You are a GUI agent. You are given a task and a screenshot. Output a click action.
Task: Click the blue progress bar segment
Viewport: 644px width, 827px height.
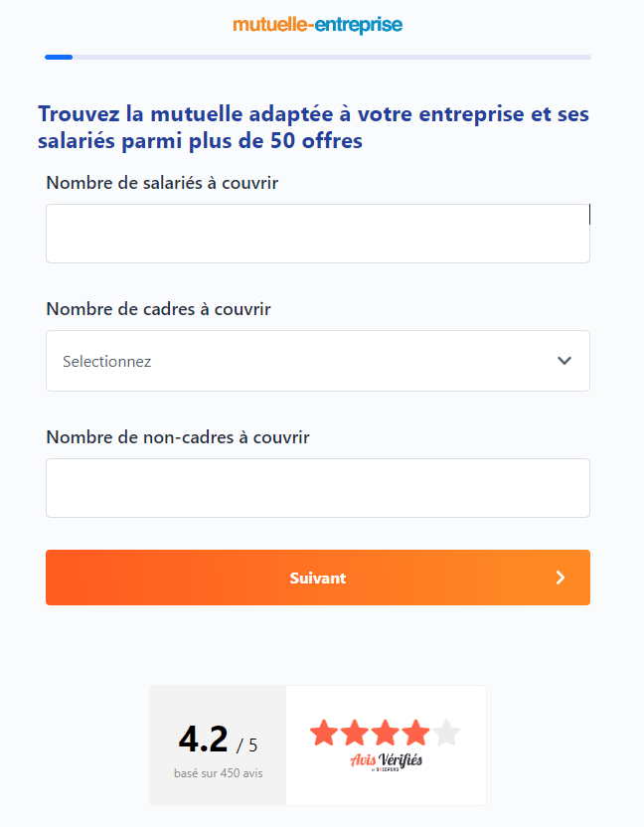click(x=59, y=57)
